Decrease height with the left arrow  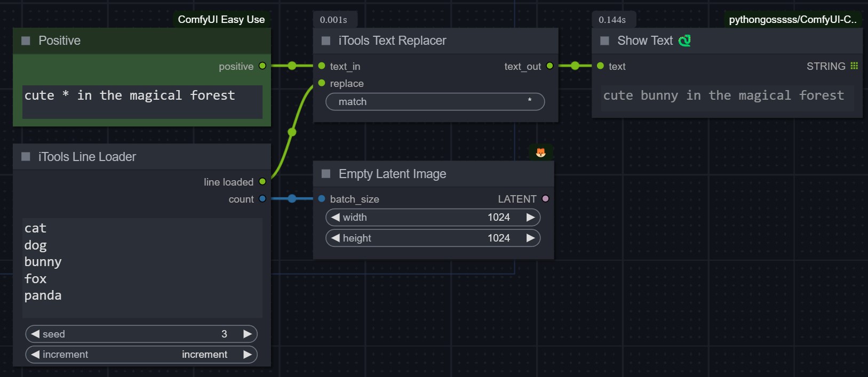(336, 238)
